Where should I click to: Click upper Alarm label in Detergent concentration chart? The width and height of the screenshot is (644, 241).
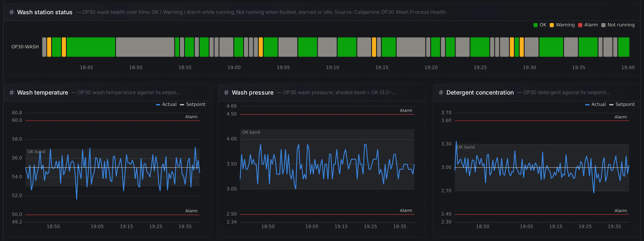620,117
